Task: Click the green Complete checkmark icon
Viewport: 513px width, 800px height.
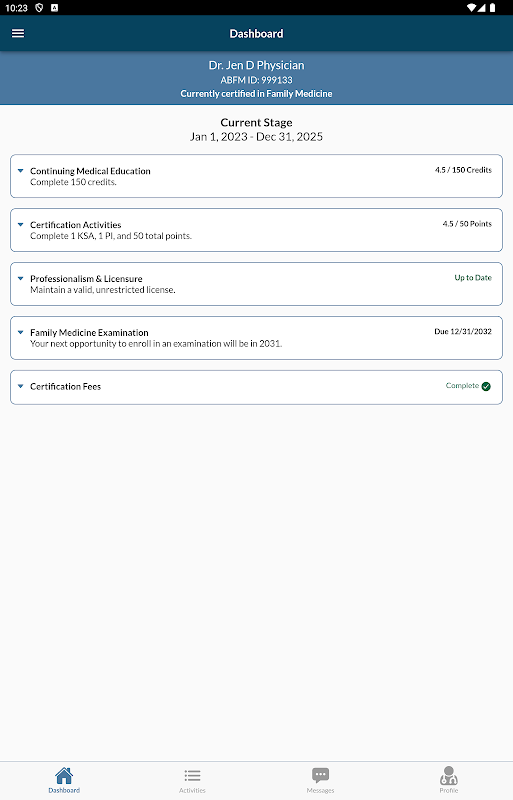Action: point(486,386)
